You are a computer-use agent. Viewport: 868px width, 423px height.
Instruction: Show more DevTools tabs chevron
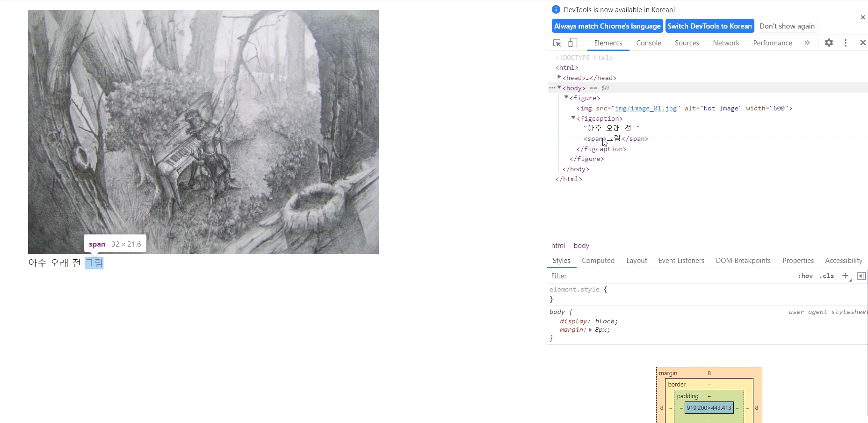pyautogui.click(x=807, y=43)
